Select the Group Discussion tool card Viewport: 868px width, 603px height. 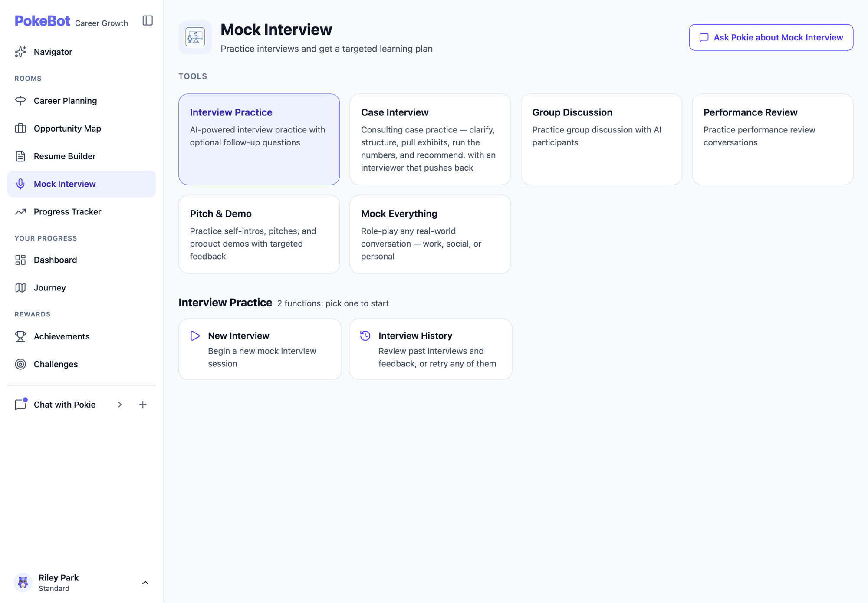pyautogui.click(x=602, y=139)
